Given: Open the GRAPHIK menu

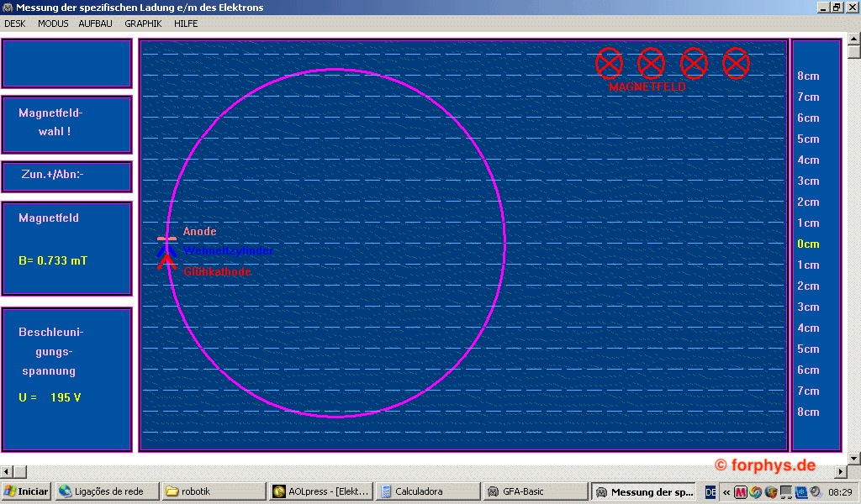Looking at the screenshot, I should 143,24.
